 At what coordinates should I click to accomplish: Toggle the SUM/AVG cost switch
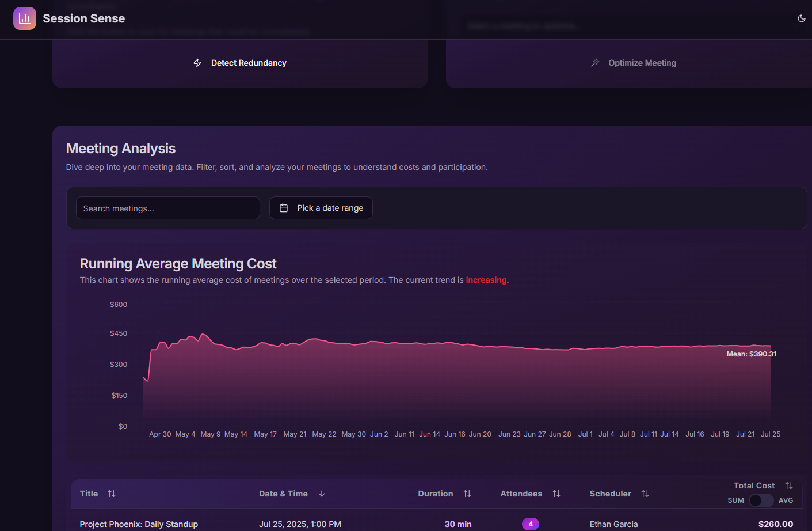(761, 500)
